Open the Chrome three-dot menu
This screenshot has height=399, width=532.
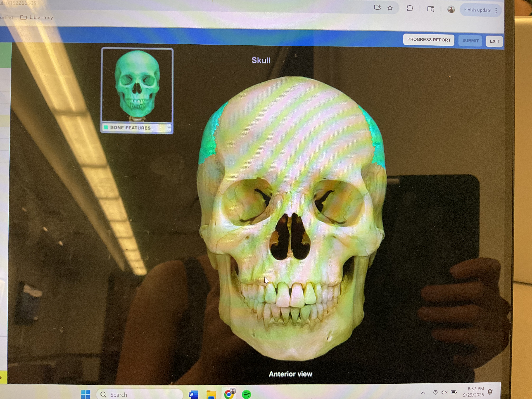click(x=496, y=10)
